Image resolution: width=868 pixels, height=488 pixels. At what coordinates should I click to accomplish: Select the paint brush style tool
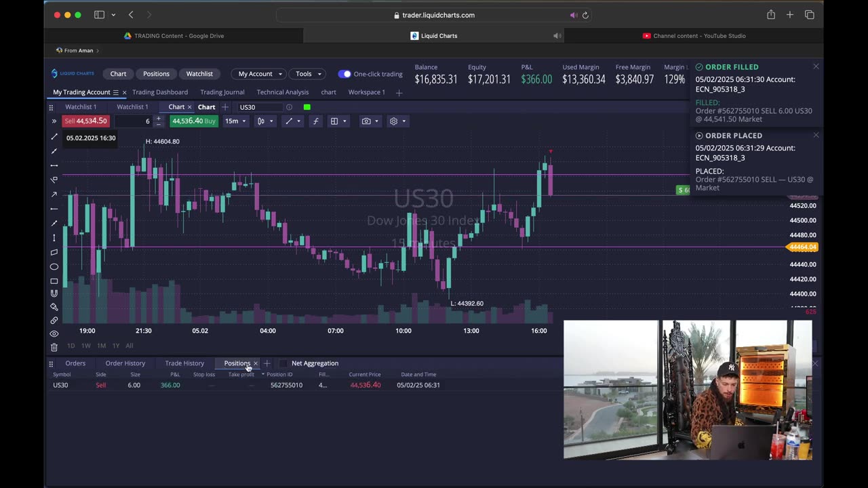(54, 307)
